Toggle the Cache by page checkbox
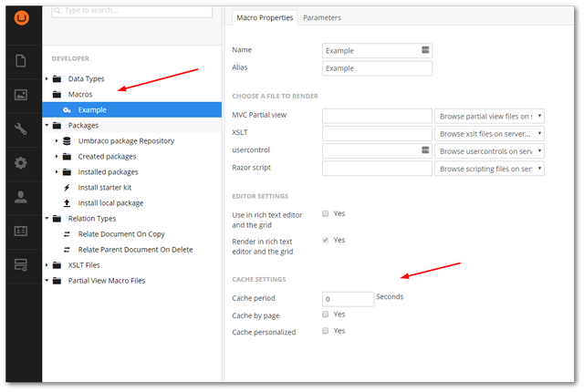This screenshot has height=392, width=584. pos(325,315)
